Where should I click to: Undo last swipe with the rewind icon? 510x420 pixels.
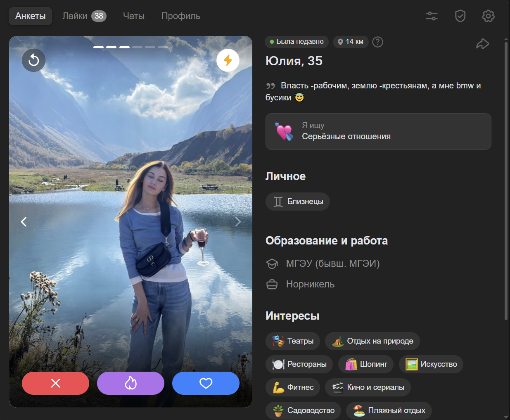pyautogui.click(x=33, y=60)
